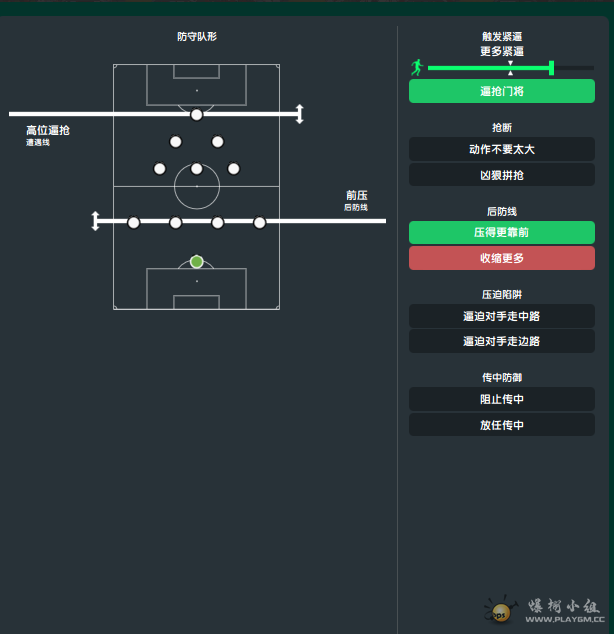The image size is (614, 634).
Task: Choose the 凶狠拼抢 tackling option
Action: 502,175
